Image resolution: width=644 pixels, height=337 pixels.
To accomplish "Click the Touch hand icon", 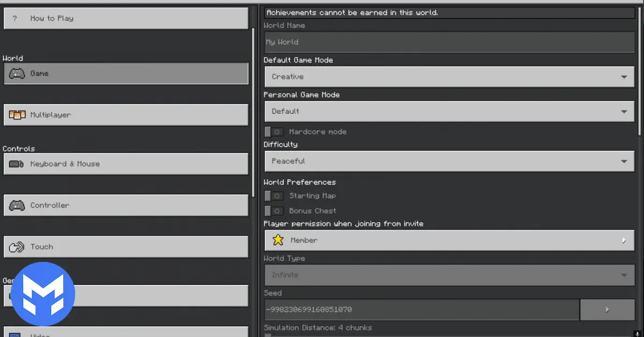I will pos(17,247).
